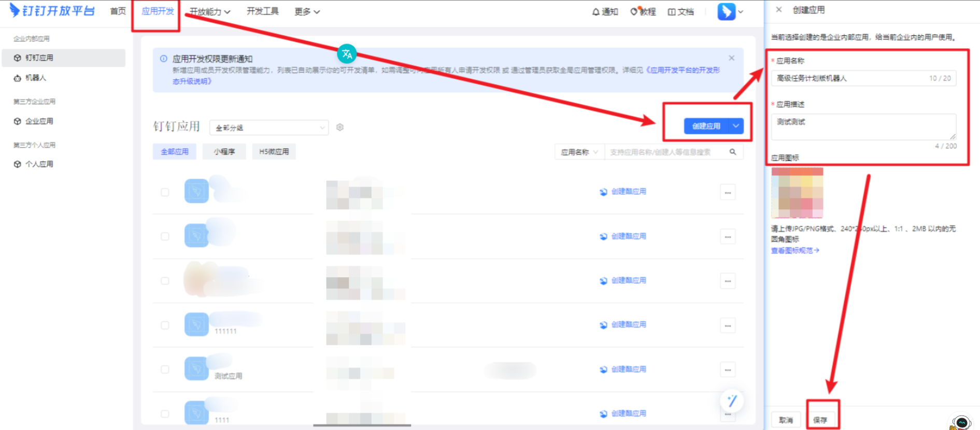Switch to the 应用开发 tab

158,11
